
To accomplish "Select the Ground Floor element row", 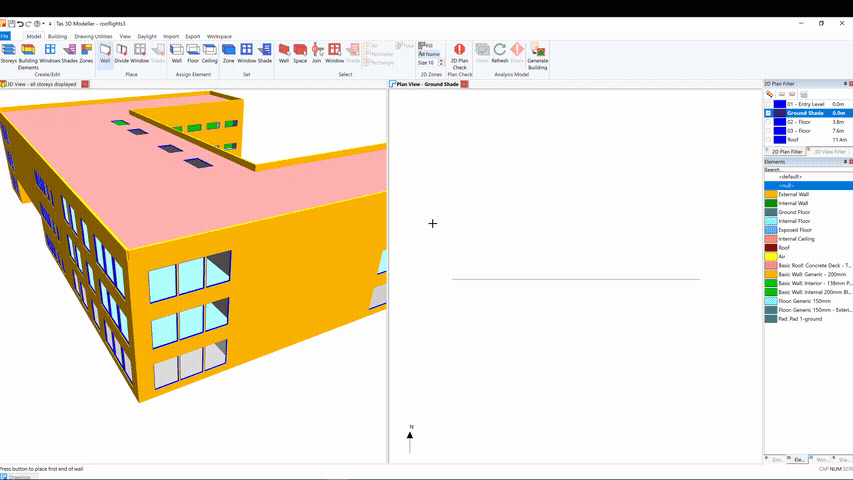I will (808, 212).
